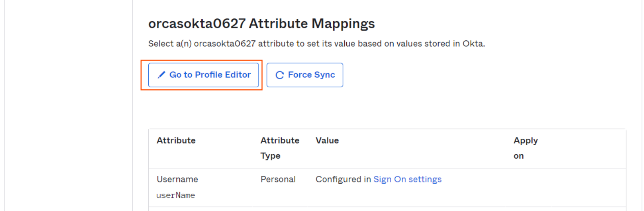Select the Attribute Type column header

click(x=280, y=148)
